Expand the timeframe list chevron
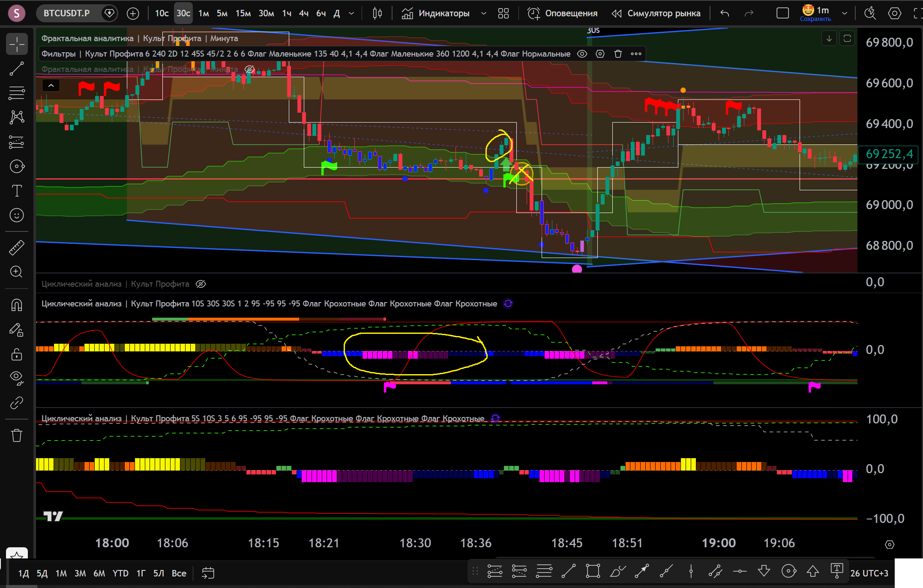The image size is (923, 588). (351, 13)
